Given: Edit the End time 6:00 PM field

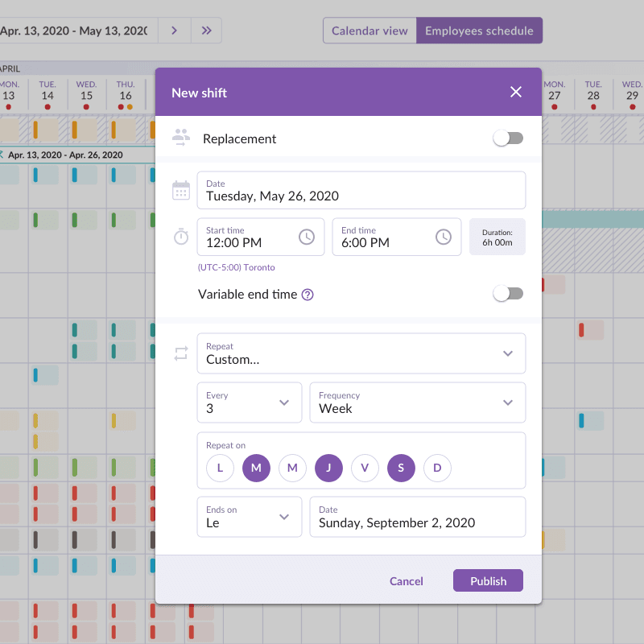Looking at the screenshot, I should (x=396, y=237).
